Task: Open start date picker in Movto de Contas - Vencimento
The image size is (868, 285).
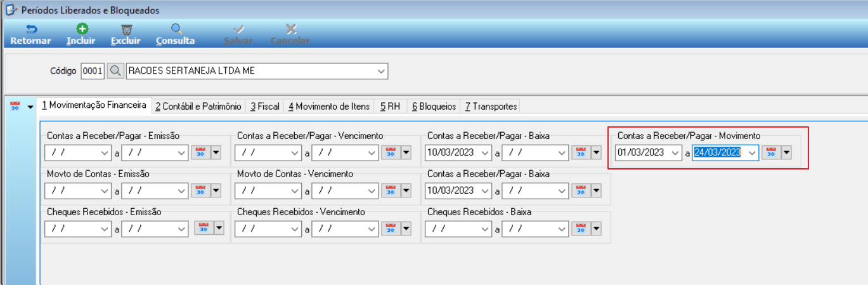Action: tap(295, 190)
